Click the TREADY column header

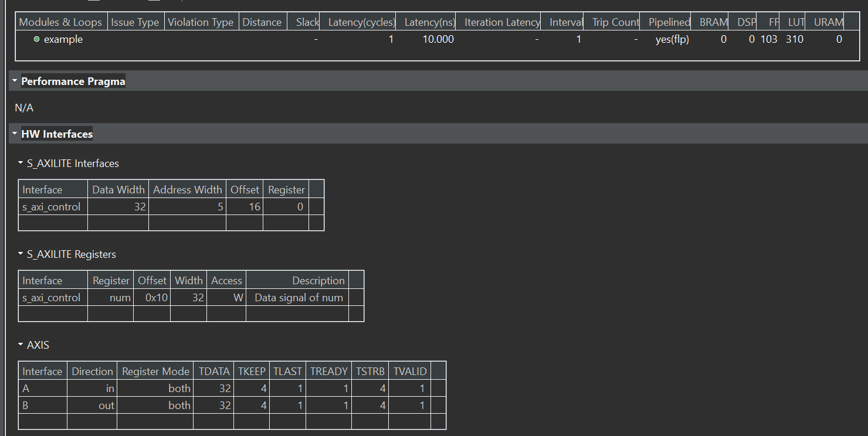coord(329,371)
